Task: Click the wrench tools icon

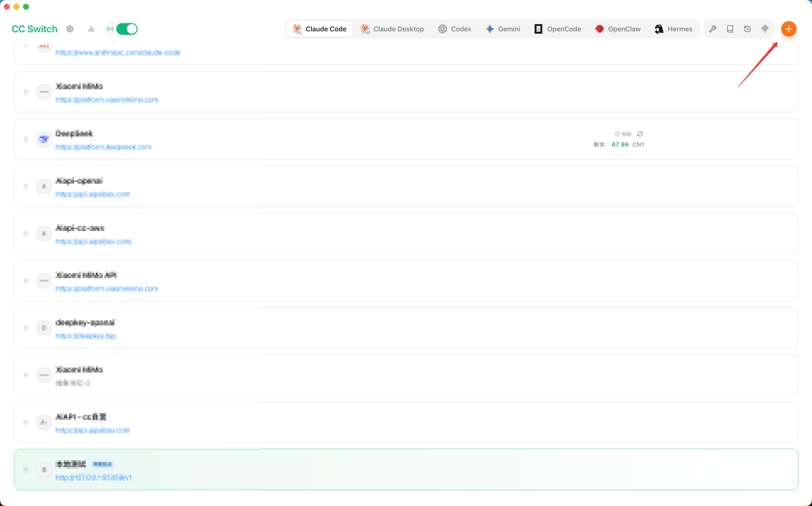Action: (713, 29)
